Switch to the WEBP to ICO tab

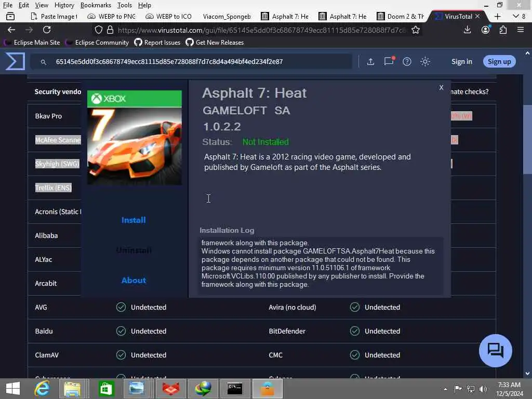[169, 16]
